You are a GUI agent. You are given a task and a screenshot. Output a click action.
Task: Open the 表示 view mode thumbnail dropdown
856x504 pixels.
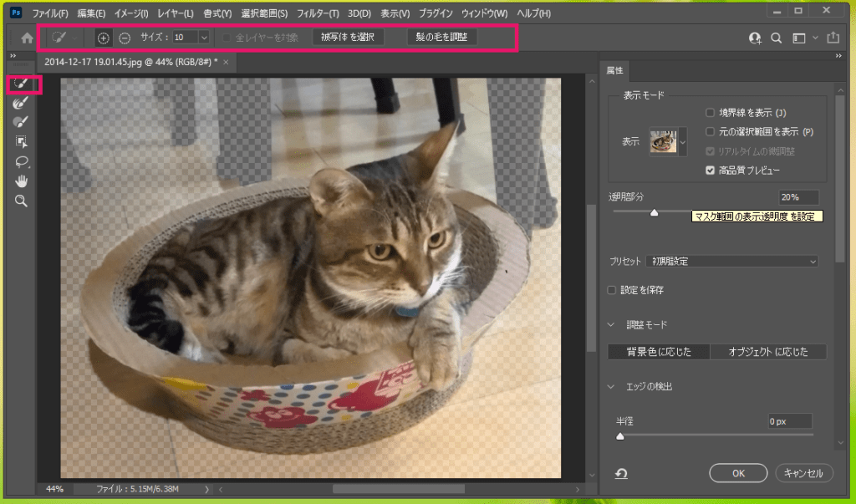point(668,142)
